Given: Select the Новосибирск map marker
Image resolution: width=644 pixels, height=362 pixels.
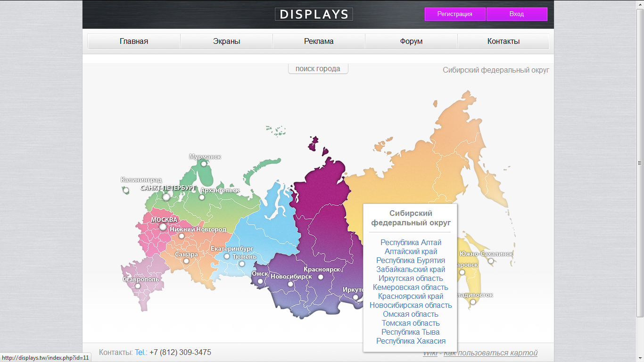Looking at the screenshot, I should tap(290, 284).
